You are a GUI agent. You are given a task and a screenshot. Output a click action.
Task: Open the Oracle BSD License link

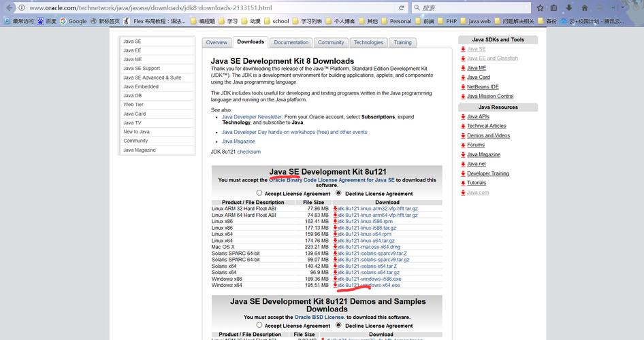pos(319,317)
